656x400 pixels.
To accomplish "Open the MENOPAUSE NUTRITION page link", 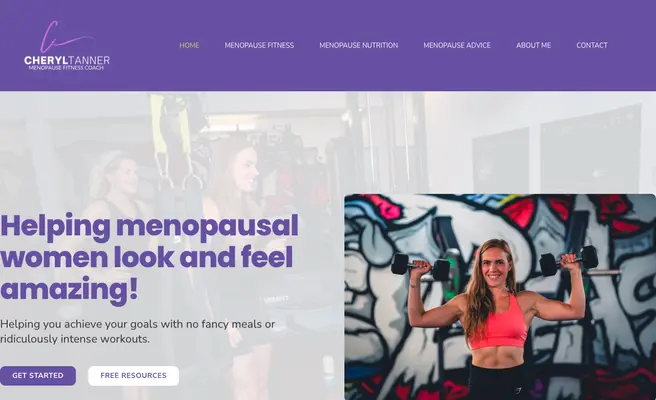I will [x=359, y=45].
